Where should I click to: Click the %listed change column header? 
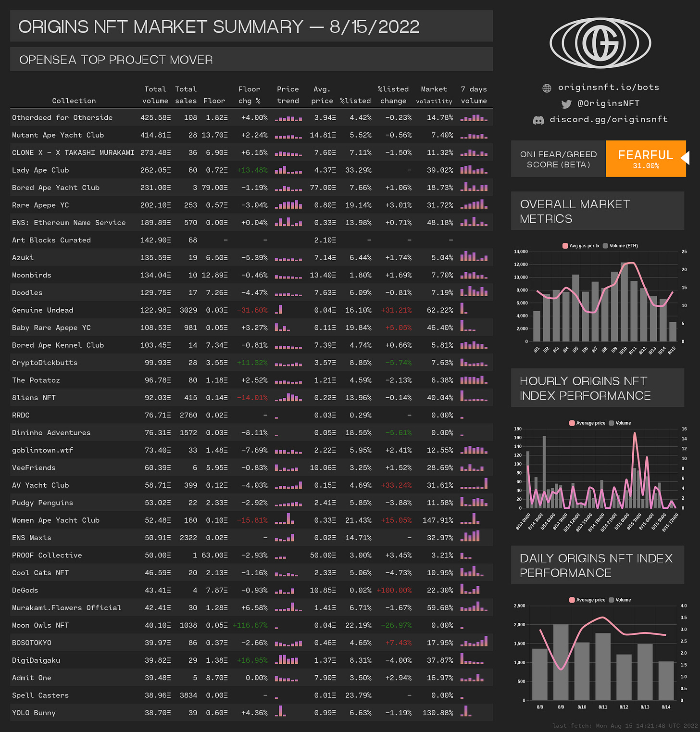(x=393, y=95)
